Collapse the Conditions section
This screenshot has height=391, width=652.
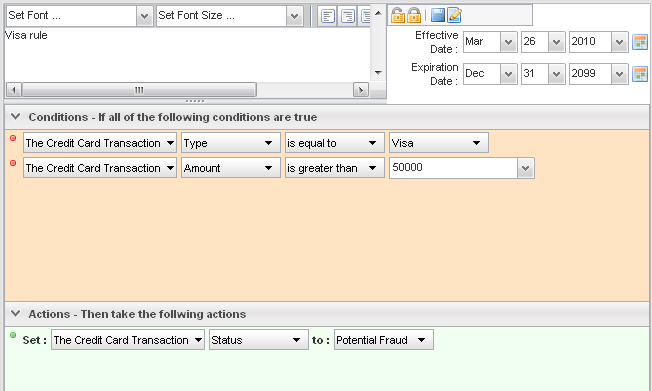coord(15,116)
